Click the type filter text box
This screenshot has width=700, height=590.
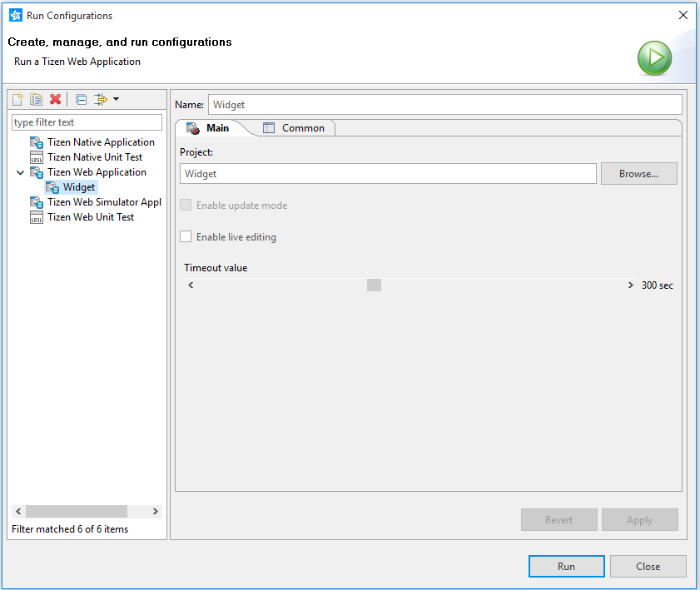tap(87, 122)
